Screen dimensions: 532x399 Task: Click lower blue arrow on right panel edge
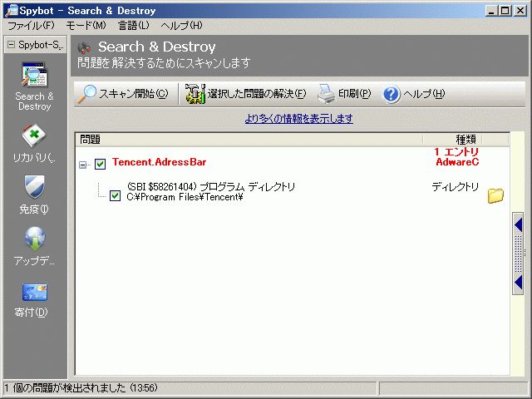pos(518,283)
